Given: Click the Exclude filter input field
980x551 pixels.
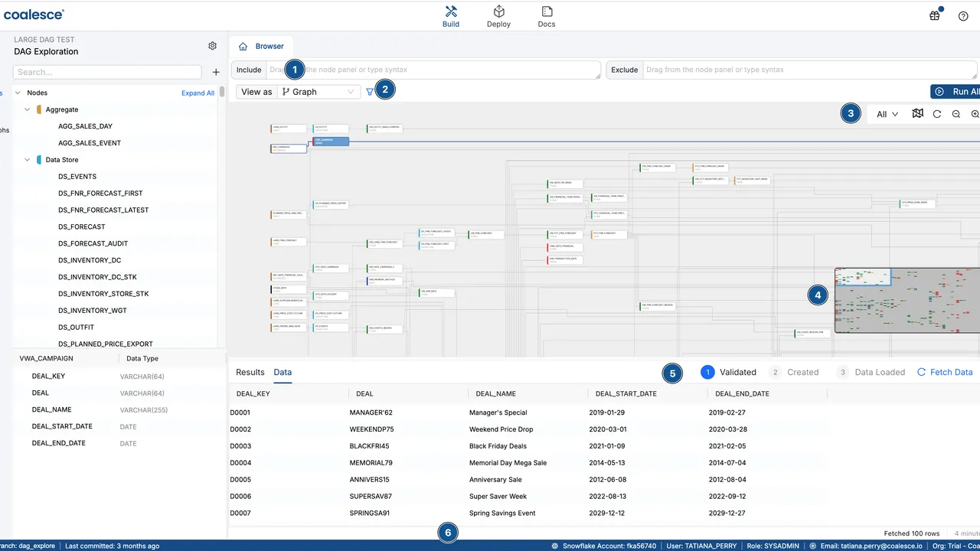Looking at the screenshot, I should tap(810, 70).
